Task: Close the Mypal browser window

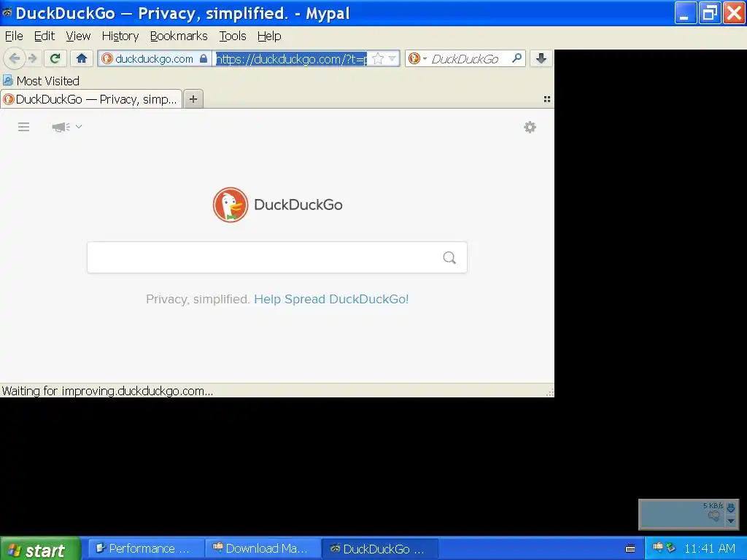Action: coord(734,13)
